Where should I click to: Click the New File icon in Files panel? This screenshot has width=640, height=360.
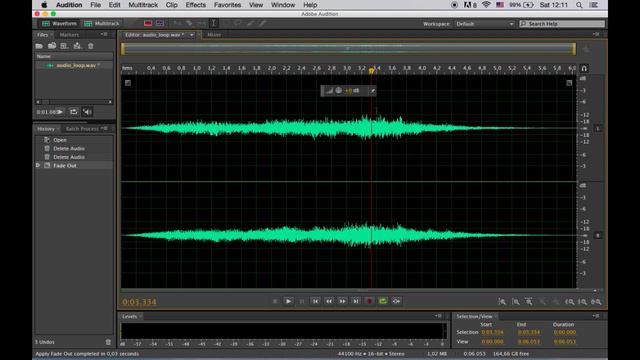click(x=64, y=46)
